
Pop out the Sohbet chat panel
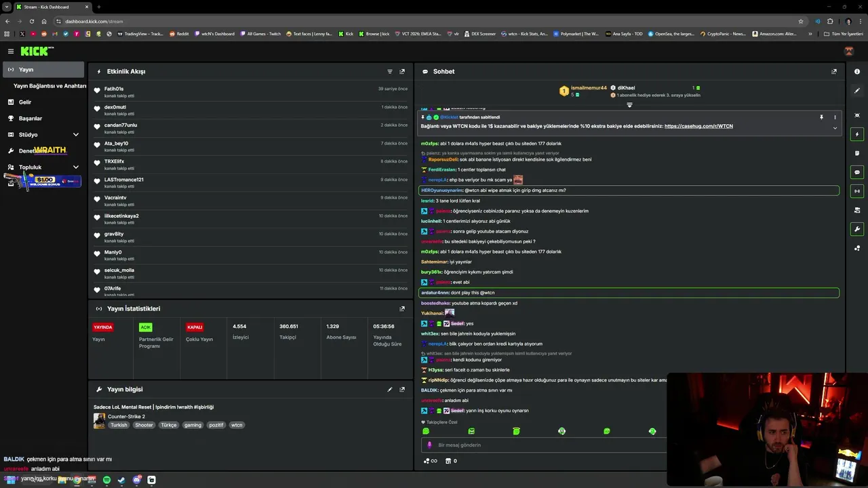pyautogui.click(x=834, y=71)
